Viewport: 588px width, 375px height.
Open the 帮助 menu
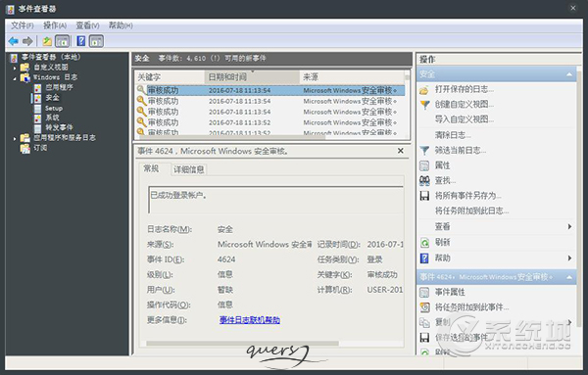[x=121, y=25]
